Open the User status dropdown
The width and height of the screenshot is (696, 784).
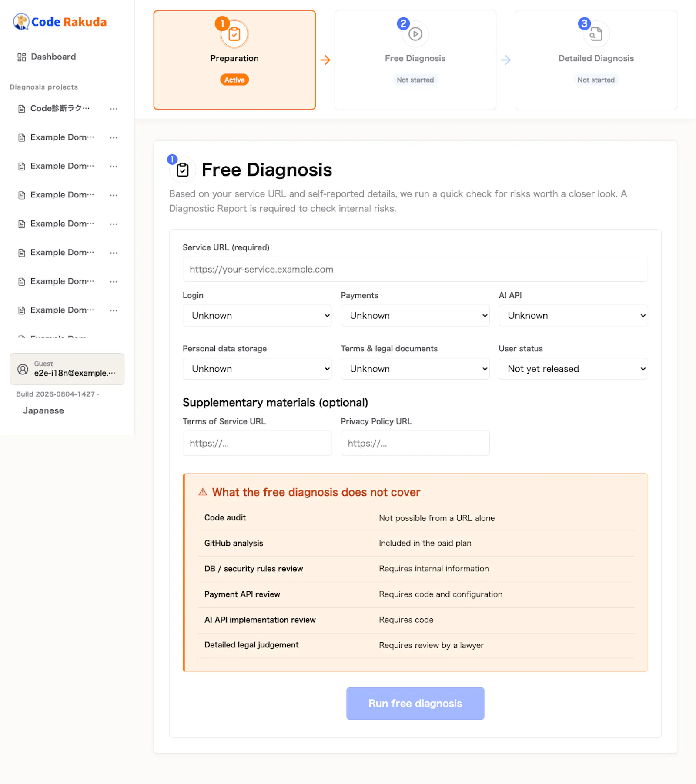coord(573,369)
